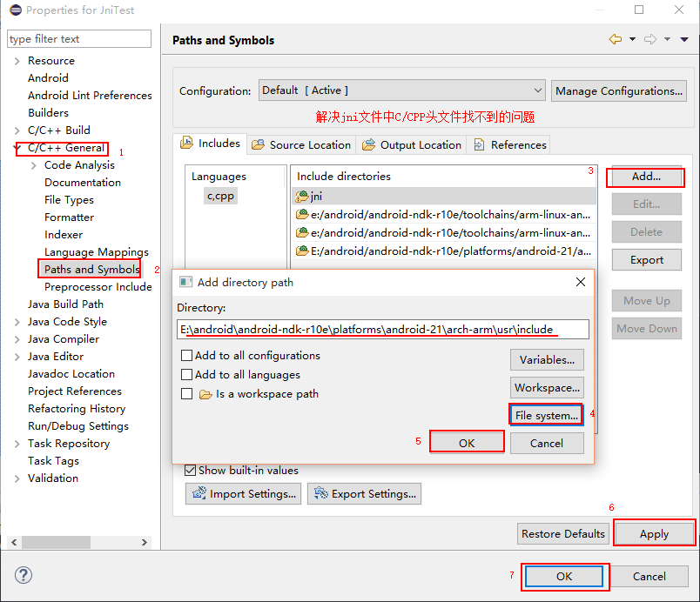Click the File system... button

point(547,415)
